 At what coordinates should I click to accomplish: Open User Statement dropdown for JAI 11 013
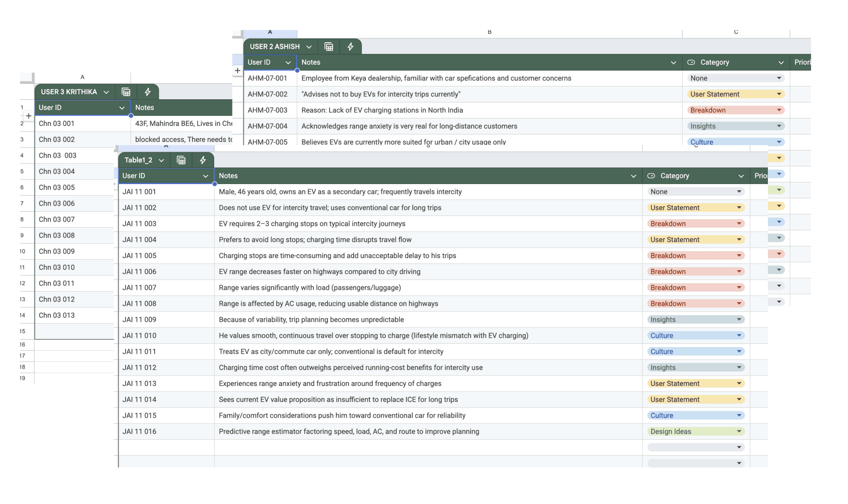tap(696, 383)
